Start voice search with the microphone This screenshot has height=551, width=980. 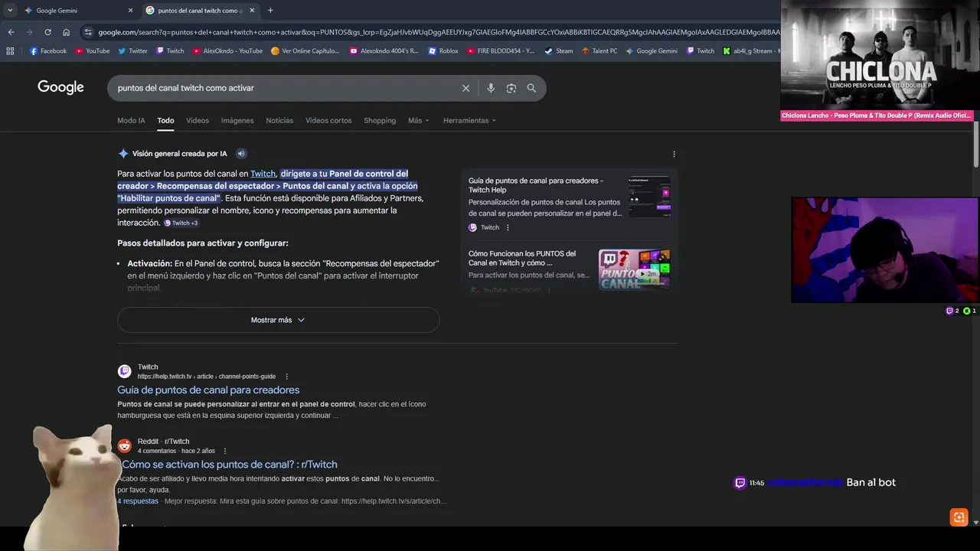[x=491, y=88]
